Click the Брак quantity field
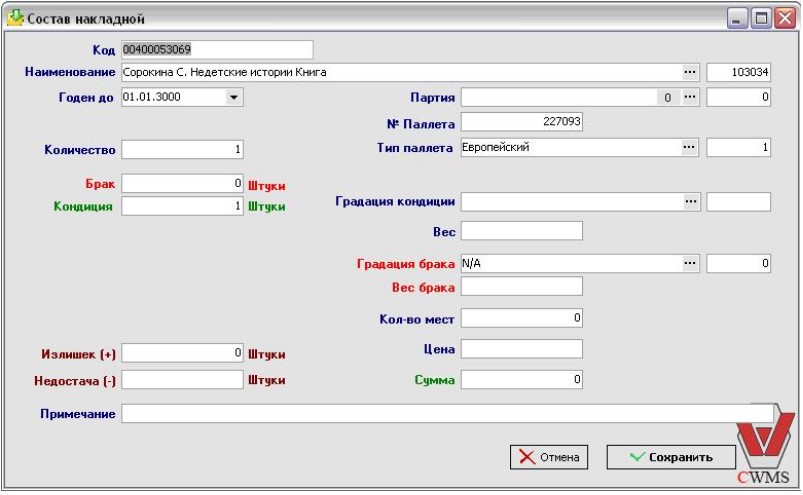This screenshot has height=495, width=803. click(x=183, y=184)
